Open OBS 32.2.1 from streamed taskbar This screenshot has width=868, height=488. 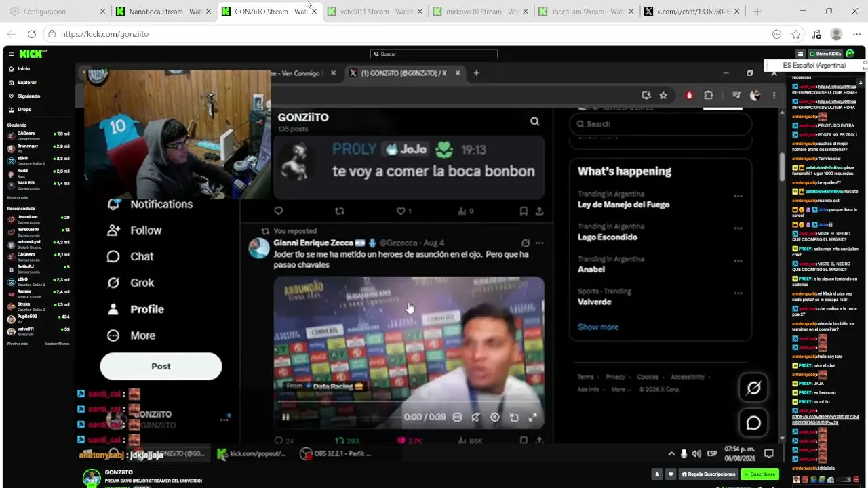pyautogui.click(x=336, y=453)
